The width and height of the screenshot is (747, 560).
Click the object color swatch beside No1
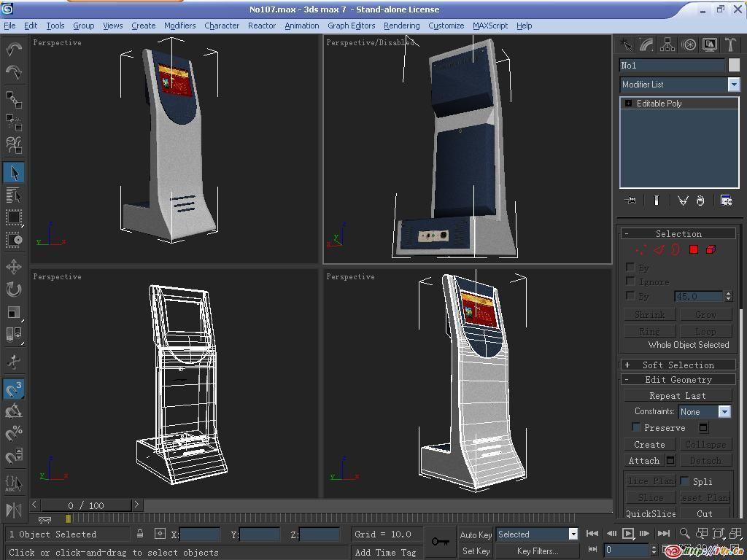734,66
